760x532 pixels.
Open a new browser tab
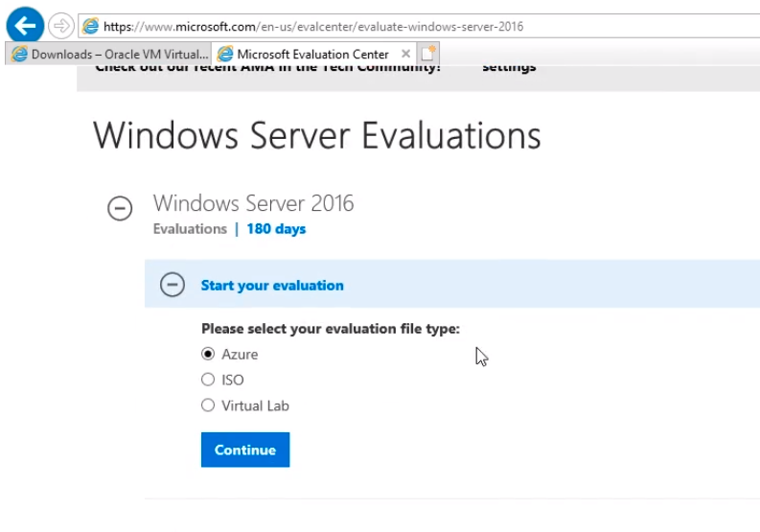pos(428,54)
